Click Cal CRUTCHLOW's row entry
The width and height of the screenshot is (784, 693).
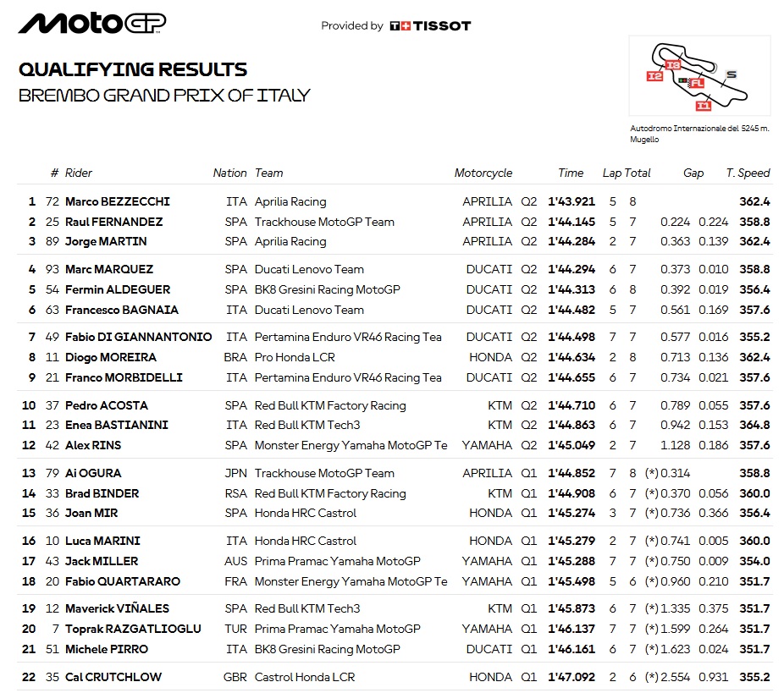395,677
